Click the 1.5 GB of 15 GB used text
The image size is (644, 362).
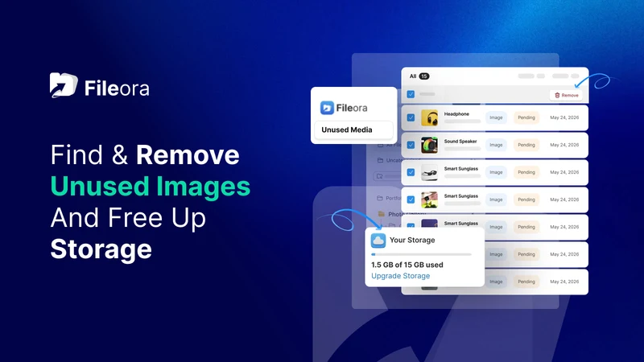(407, 265)
